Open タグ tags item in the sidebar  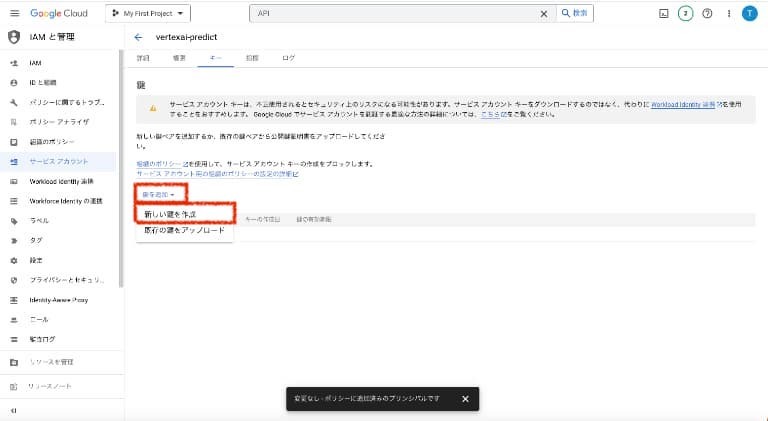(59, 240)
